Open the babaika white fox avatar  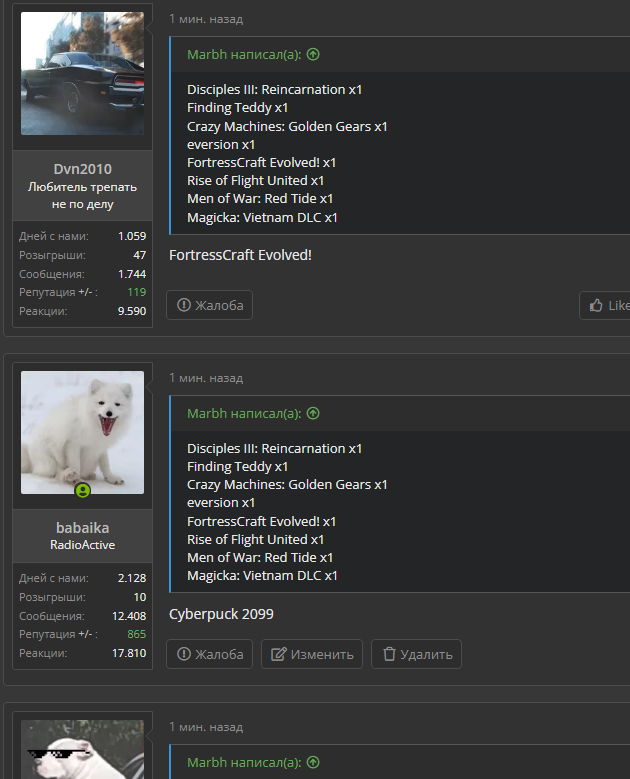(82, 432)
